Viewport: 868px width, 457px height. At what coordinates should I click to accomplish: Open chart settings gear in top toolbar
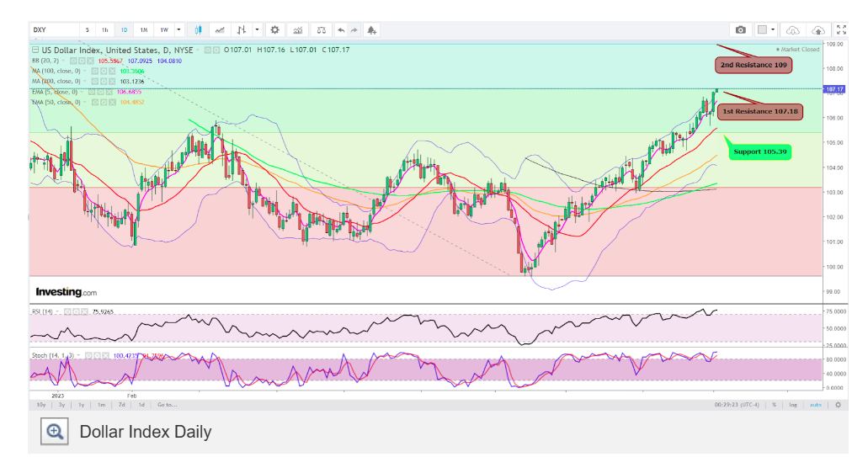point(274,29)
